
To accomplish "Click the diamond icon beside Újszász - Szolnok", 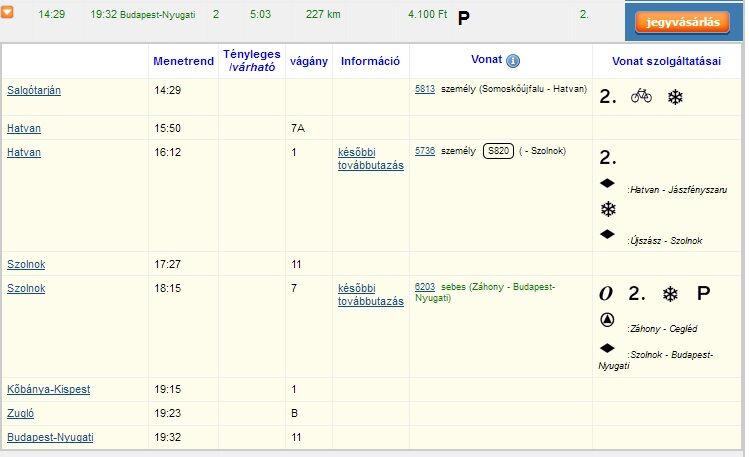I will [x=606, y=233].
